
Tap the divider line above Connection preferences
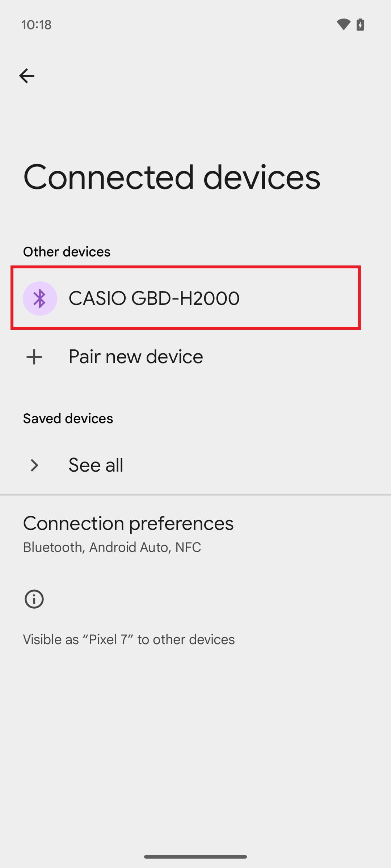pyautogui.click(x=195, y=495)
